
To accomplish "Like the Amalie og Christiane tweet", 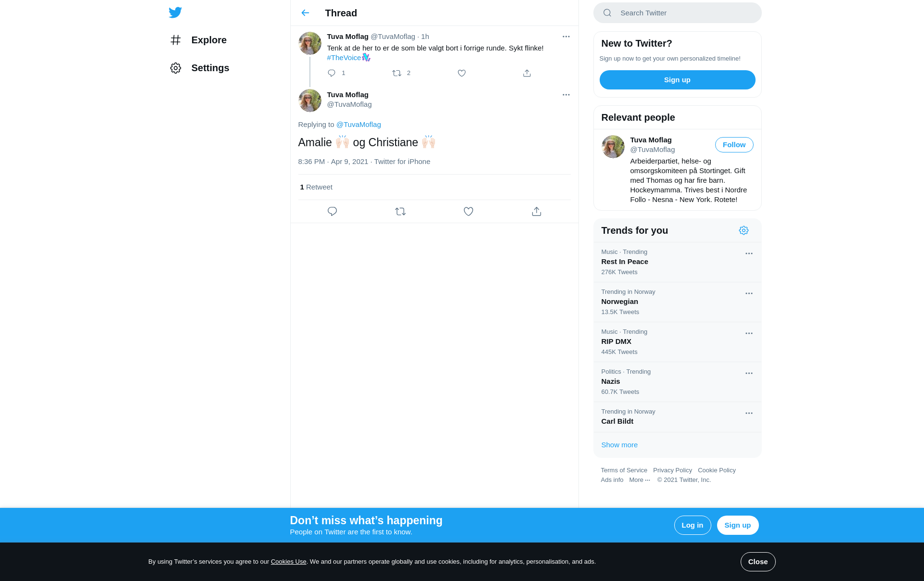I will (468, 212).
